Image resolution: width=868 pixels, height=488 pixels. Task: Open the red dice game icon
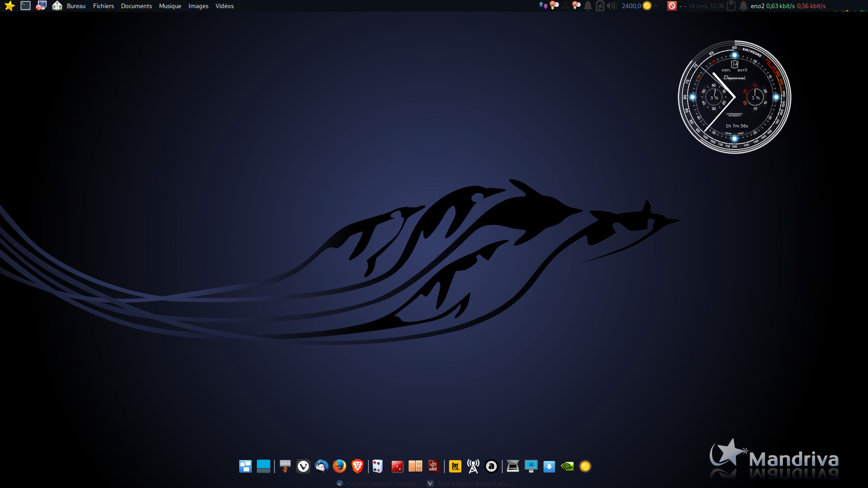[x=397, y=466]
